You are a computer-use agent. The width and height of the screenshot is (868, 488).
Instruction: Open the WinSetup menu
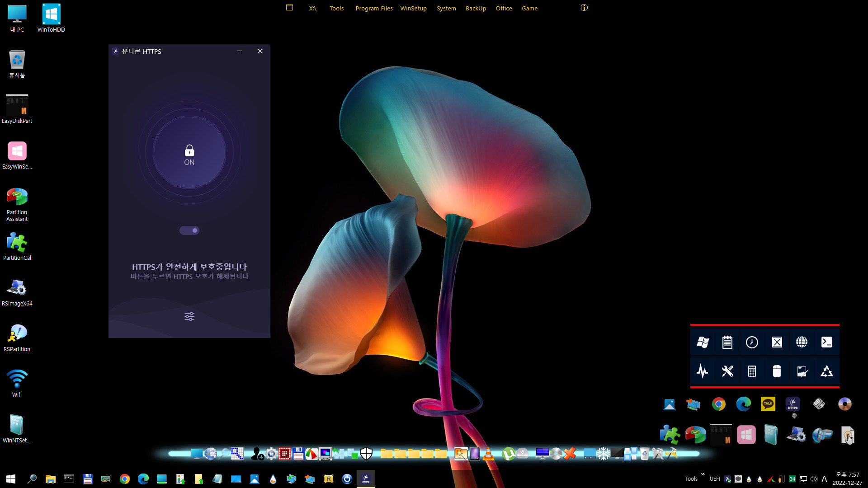click(413, 8)
